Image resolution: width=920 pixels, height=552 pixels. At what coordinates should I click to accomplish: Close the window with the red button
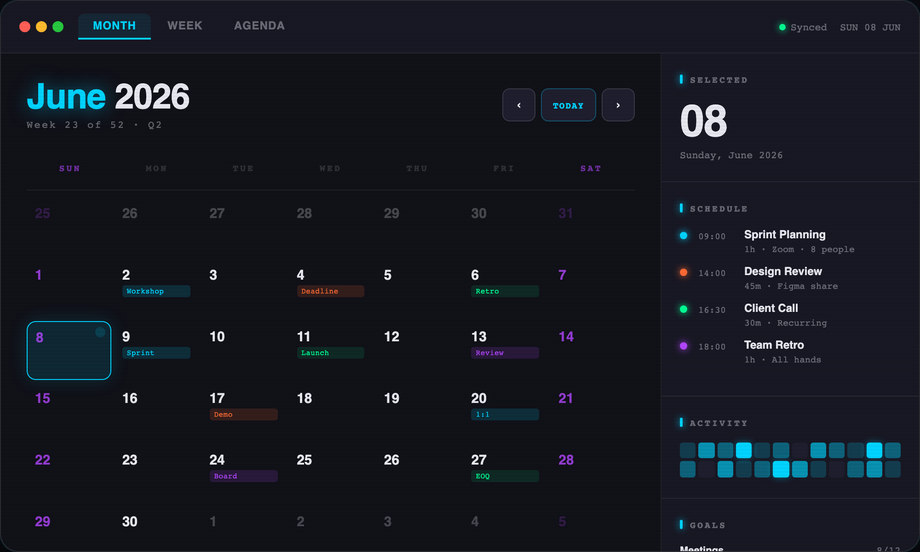(25, 26)
